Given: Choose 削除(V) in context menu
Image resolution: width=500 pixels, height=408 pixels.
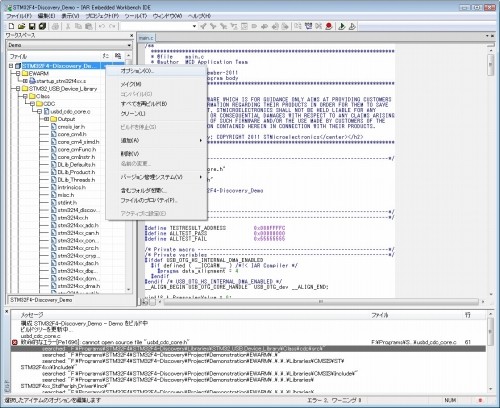Looking at the screenshot, I should (x=156, y=154).
